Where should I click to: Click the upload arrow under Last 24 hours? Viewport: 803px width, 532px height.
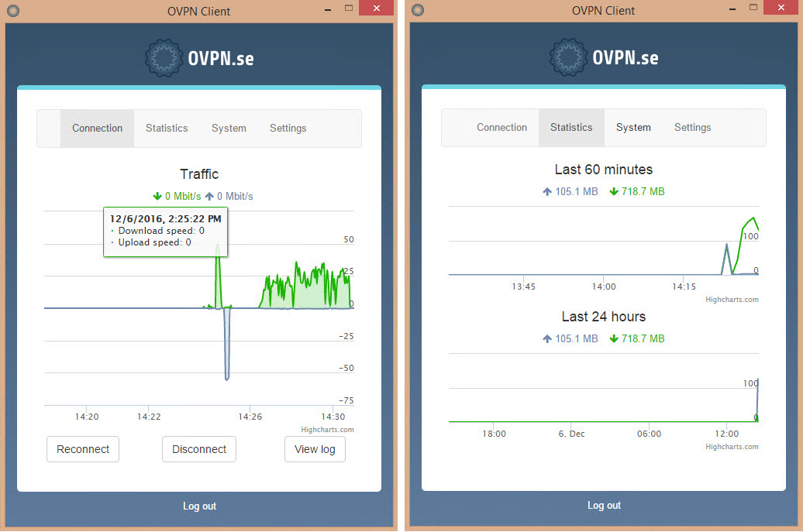click(547, 338)
